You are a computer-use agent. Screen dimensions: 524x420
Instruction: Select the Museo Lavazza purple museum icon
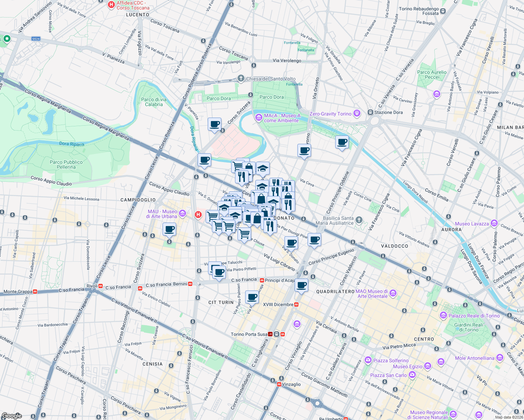pyautogui.click(x=494, y=223)
